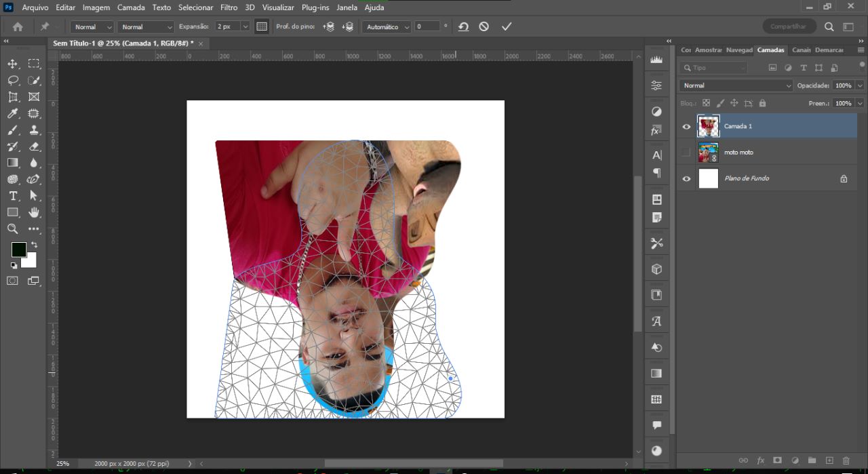Select the Lasso tool
This screenshot has height=474, width=868.
pyautogui.click(x=12, y=80)
